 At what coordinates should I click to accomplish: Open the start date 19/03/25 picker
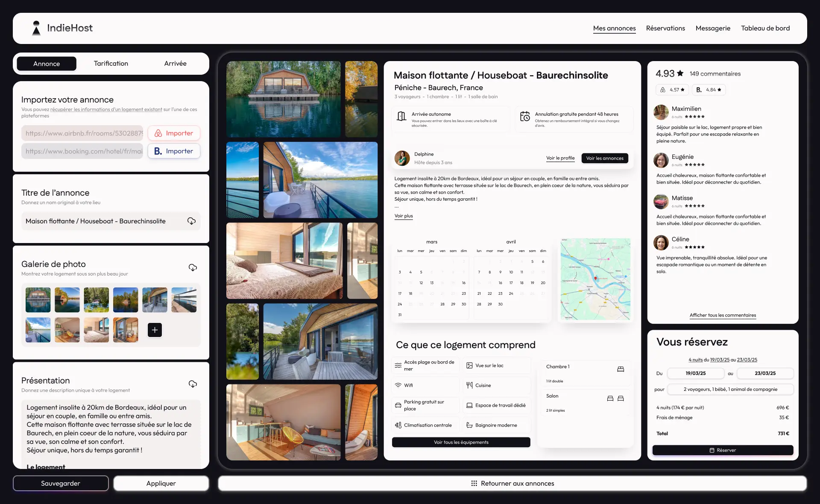(x=696, y=373)
